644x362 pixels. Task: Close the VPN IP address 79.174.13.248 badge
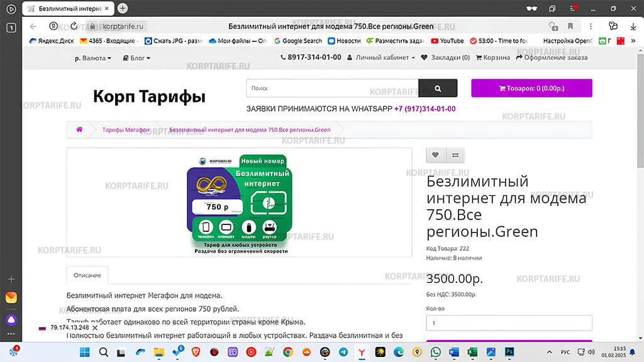pyautogui.click(x=95, y=328)
